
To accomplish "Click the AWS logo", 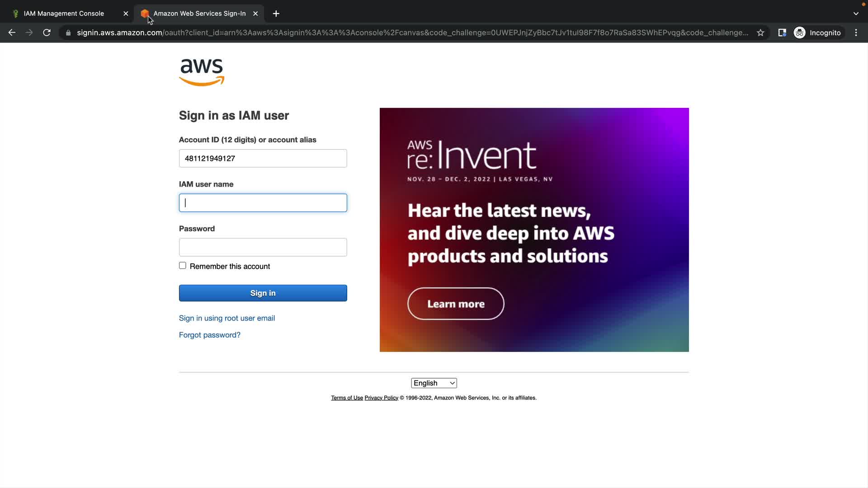I will tap(202, 72).
